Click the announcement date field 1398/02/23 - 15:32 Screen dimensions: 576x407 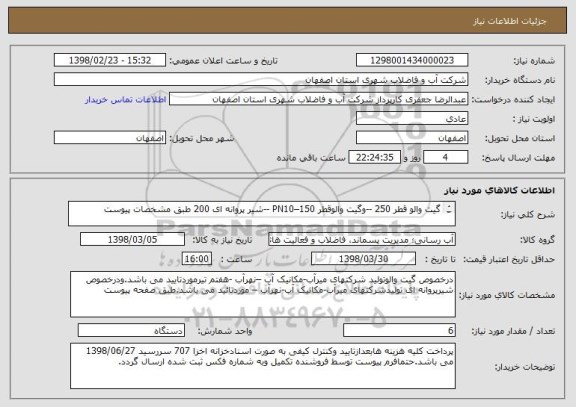coord(110,60)
